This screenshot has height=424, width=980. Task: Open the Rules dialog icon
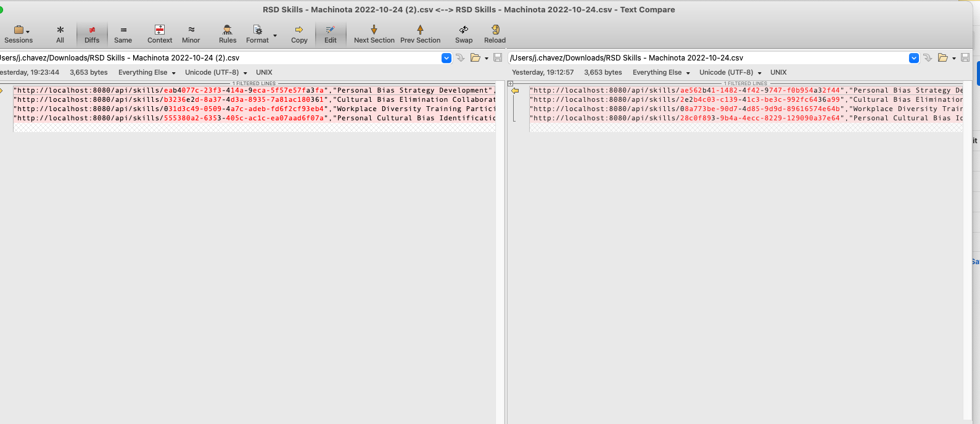click(x=228, y=34)
